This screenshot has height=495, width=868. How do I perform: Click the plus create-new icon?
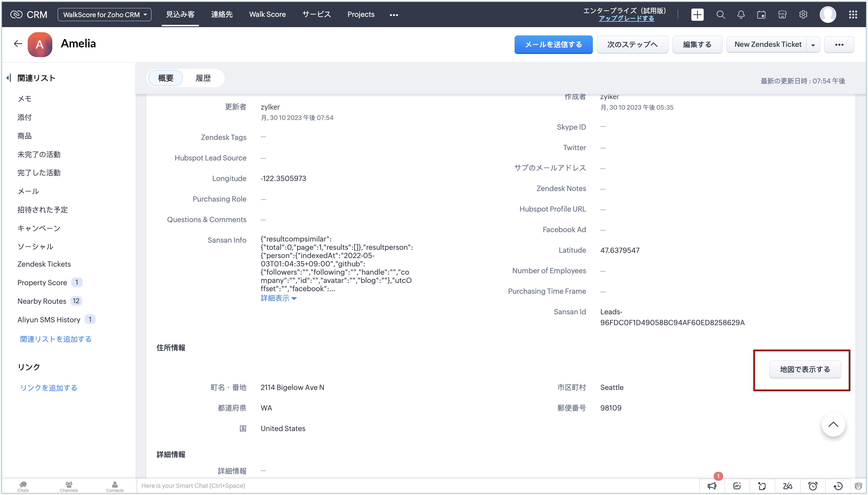coord(697,15)
